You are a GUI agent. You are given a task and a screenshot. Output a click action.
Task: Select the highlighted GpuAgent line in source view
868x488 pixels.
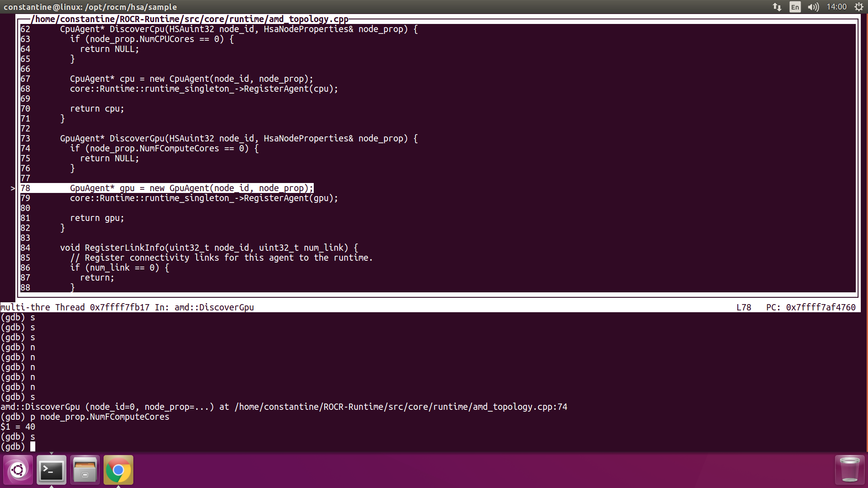pos(190,188)
